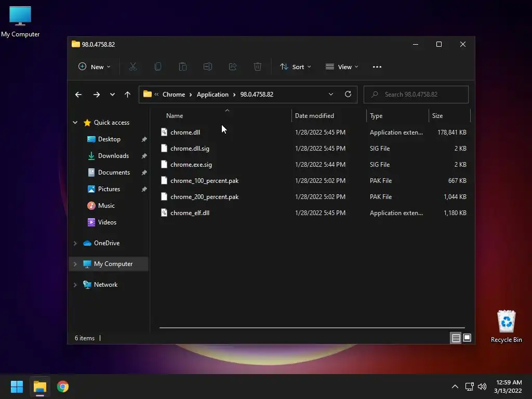The width and height of the screenshot is (532, 399).
Task: Open the Windows Start menu
Action: (x=17, y=387)
